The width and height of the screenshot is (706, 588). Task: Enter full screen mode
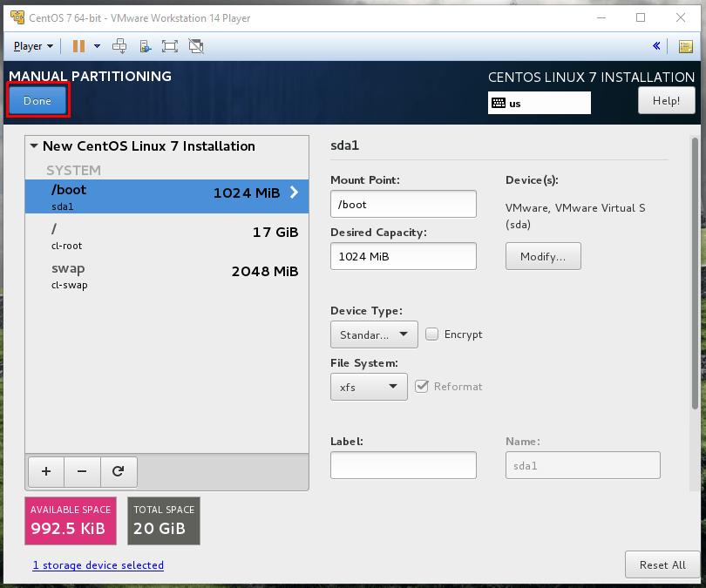pos(170,46)
